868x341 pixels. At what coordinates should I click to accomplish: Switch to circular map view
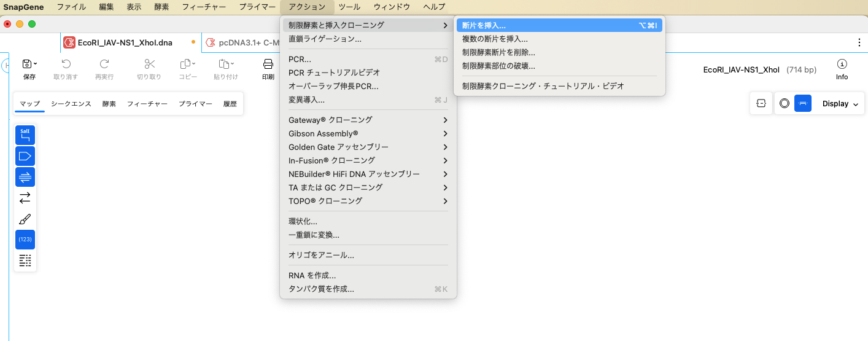point(785,104)
